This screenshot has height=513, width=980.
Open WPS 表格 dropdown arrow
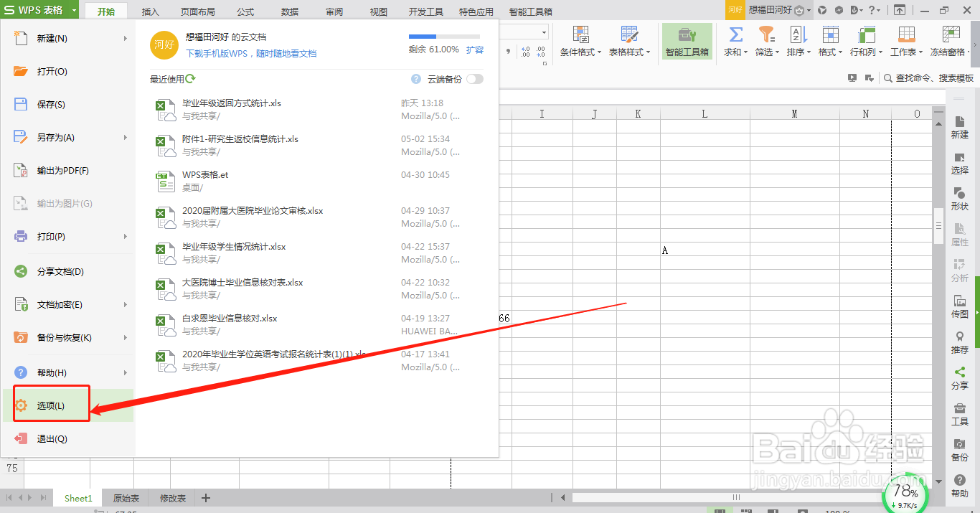click(74, 10)
